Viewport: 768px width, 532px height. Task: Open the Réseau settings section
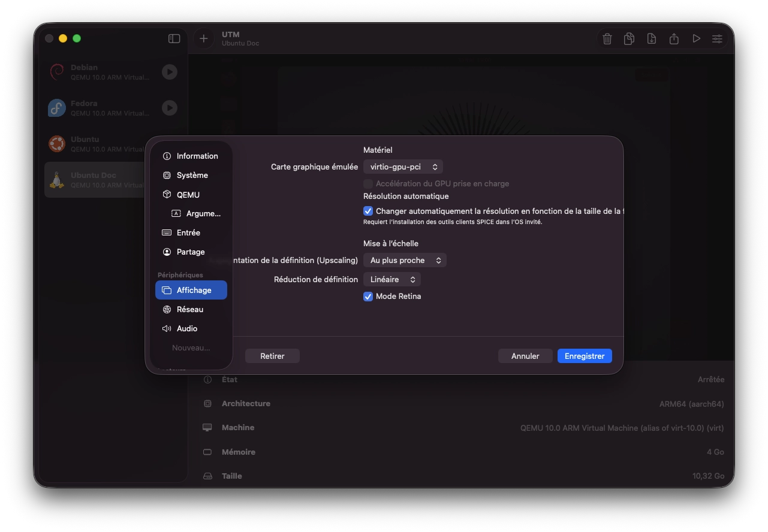coord(191,310)
